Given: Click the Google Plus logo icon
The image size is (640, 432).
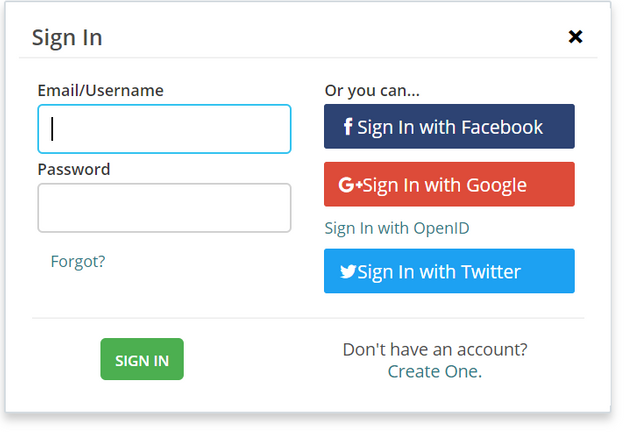Looking at the screenshot, I should pyautogui.click(x=350, y=185).
